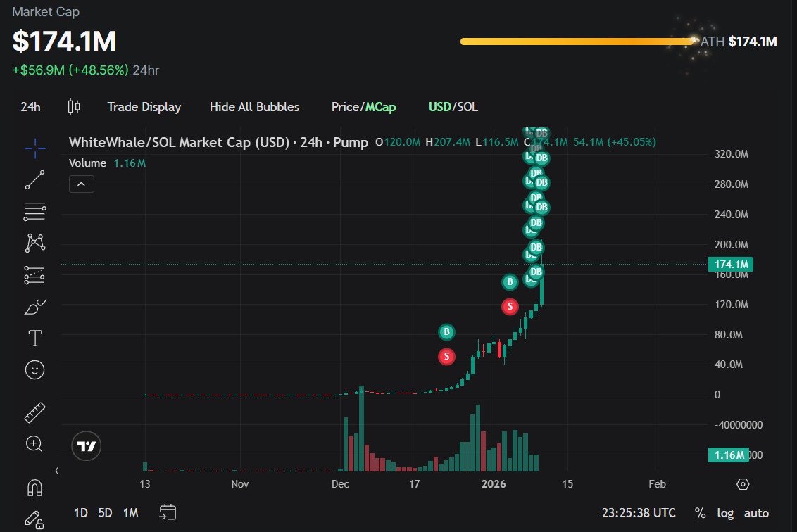Open the 24h interval selector
The image size is (797, 532).
click(30, 107)
